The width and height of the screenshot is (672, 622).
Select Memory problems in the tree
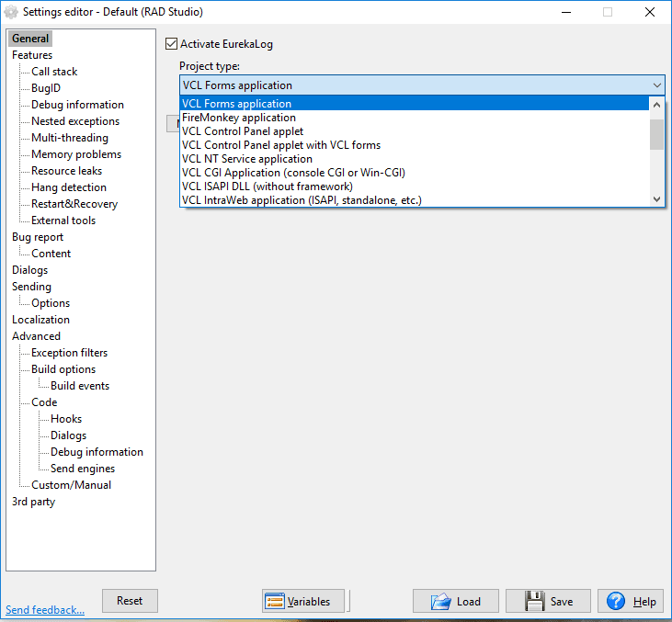point(76,154)
